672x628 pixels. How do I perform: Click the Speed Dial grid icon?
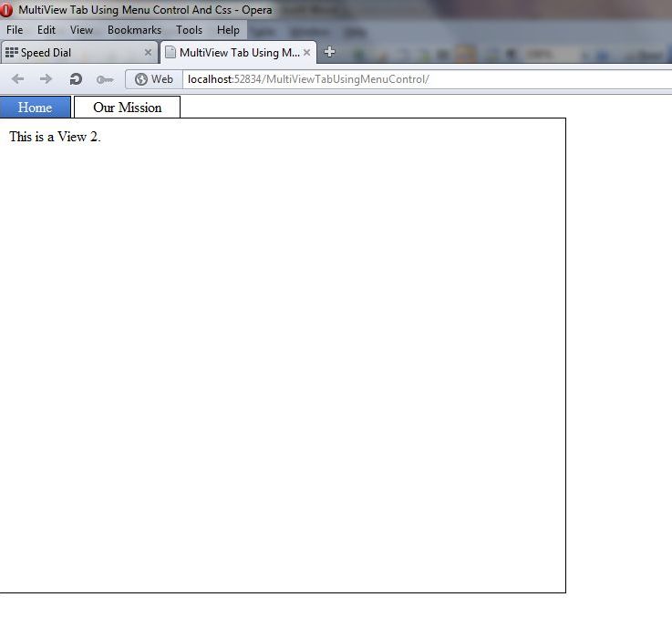coord(11,52)
